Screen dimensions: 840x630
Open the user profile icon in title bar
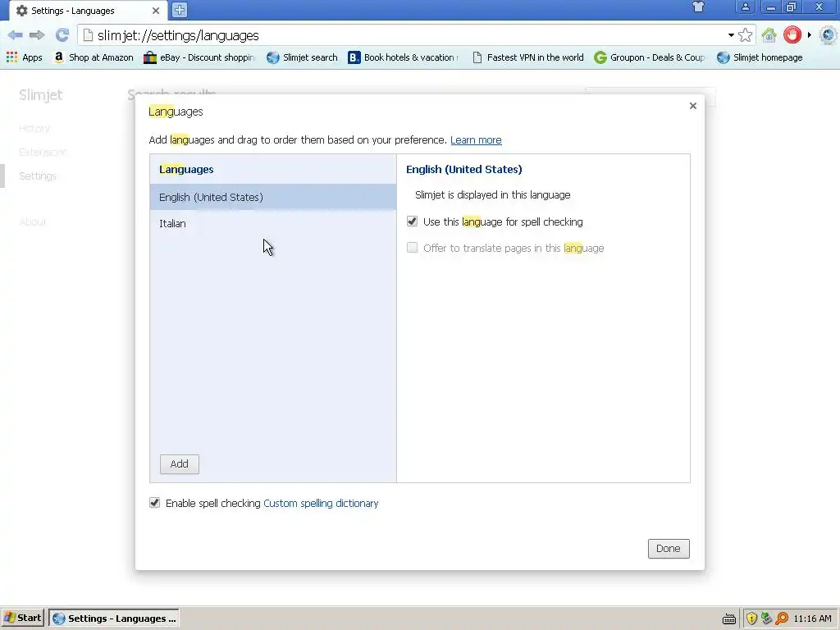point(745,7)
